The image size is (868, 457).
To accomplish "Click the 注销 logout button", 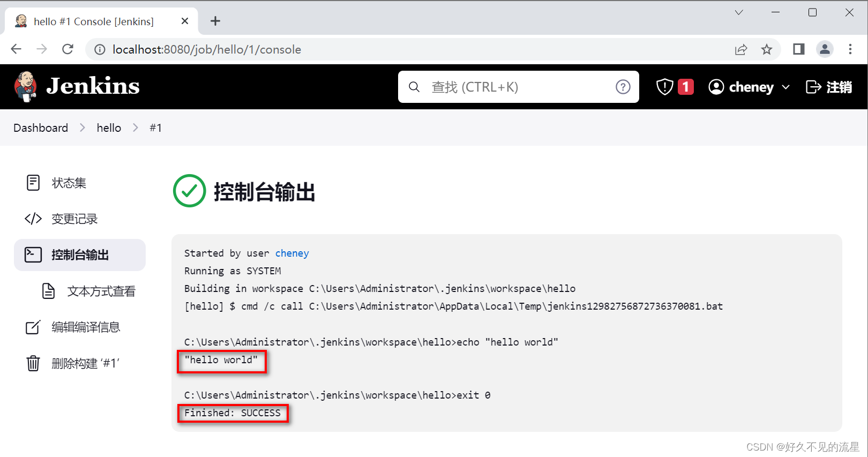I will point(829,87).
